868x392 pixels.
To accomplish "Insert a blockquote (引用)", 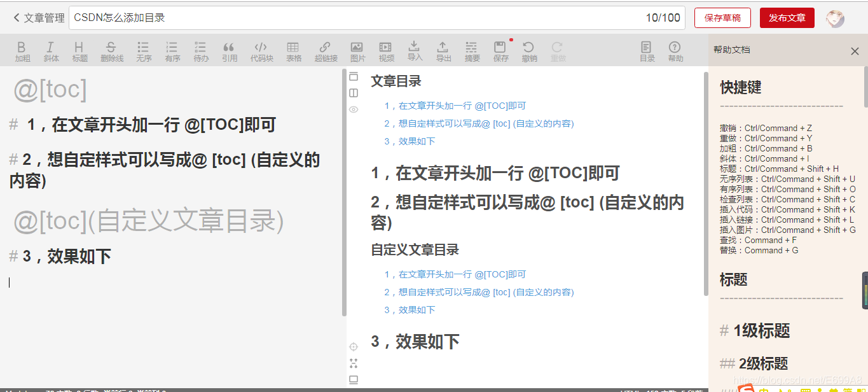I will pos(230,52).
